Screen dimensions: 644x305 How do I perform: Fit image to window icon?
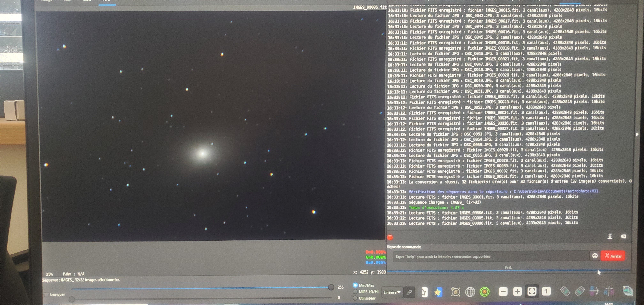click(532, 291)
